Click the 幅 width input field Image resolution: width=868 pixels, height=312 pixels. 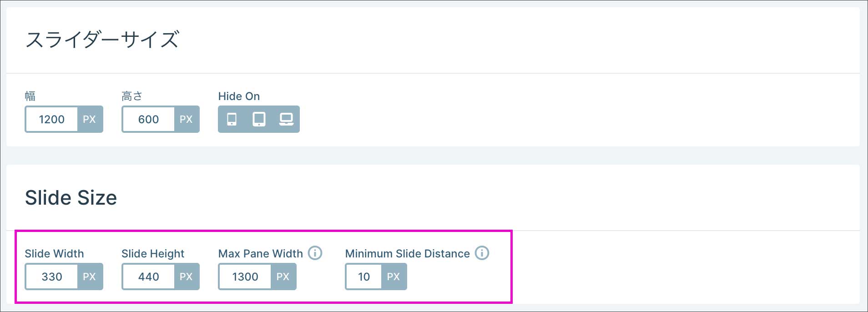click(51, 119)
